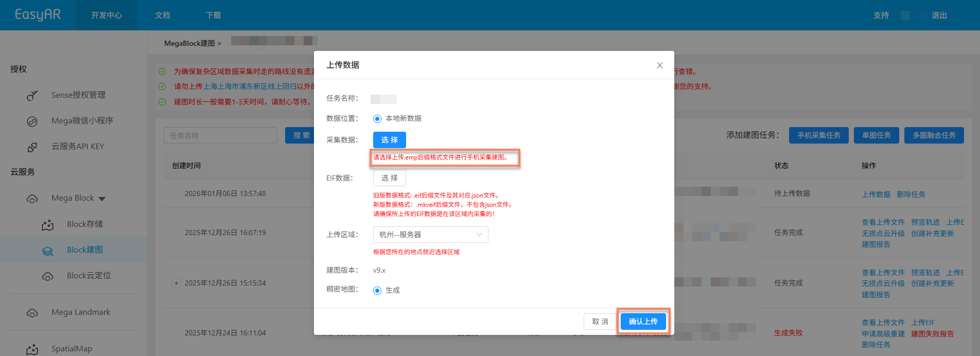Screen dimensions: 980x356
Task: Click 查看上传文件 in 16:07:19 row
Action: click(x=883, y=222)
